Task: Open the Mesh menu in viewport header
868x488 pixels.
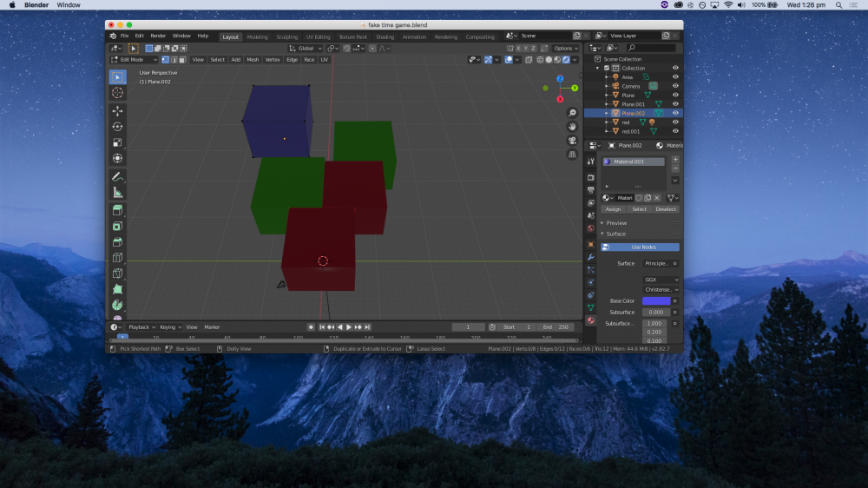Action: pyautogui.click(x=253, y=60)
